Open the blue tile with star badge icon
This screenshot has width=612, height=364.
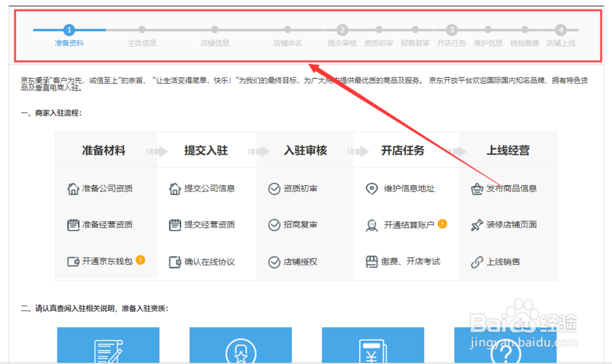pos(241,345)
